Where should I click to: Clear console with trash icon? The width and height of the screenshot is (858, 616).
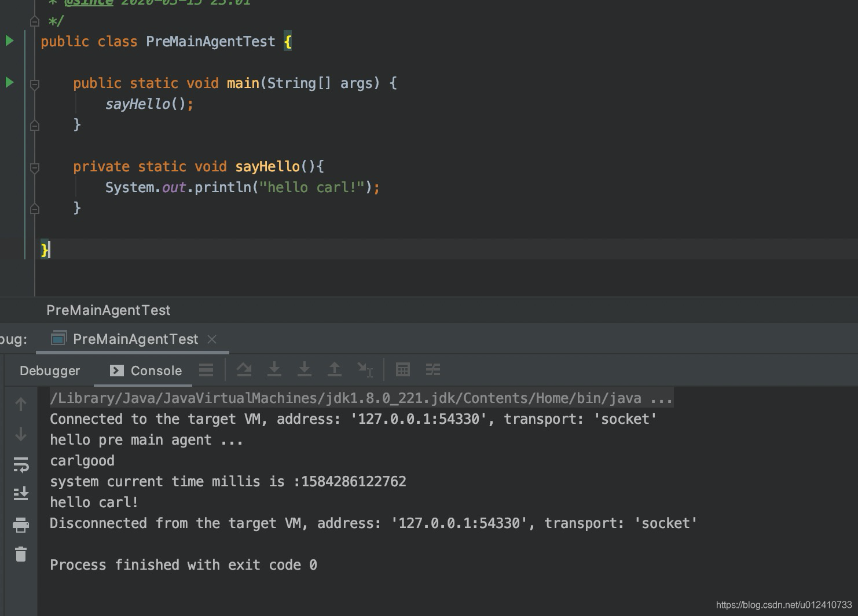coord(21,555)
